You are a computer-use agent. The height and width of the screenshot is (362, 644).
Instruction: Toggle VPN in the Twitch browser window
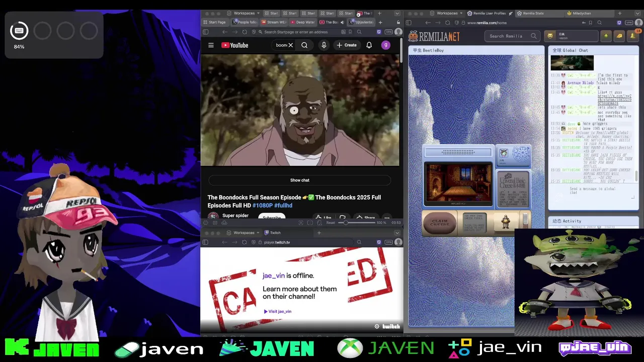click(388, 242)
